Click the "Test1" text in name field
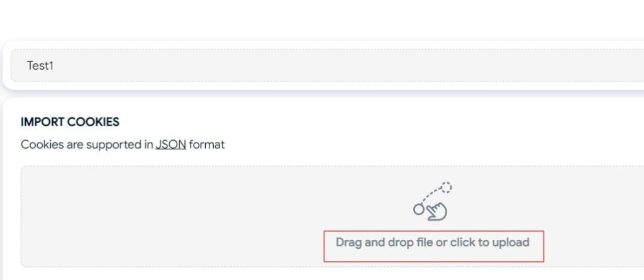This screenshot has height=280, width=644. [x=40, y=65]
